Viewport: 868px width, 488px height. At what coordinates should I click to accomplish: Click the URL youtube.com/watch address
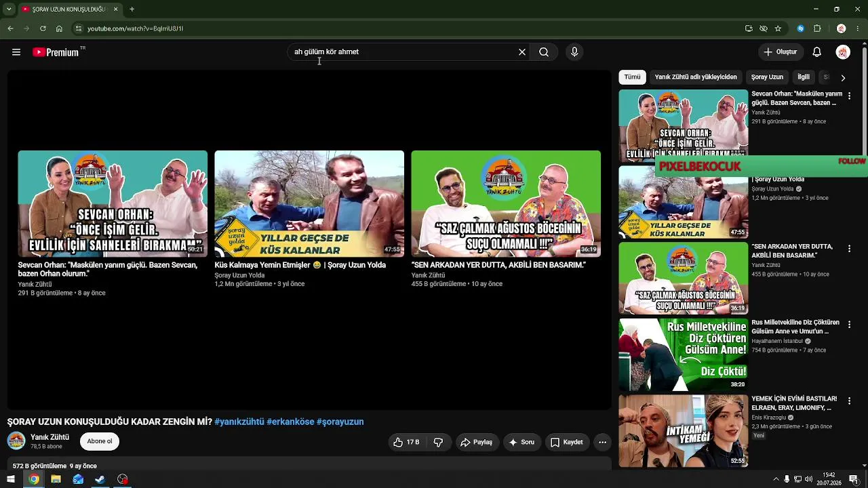[135, 28]
